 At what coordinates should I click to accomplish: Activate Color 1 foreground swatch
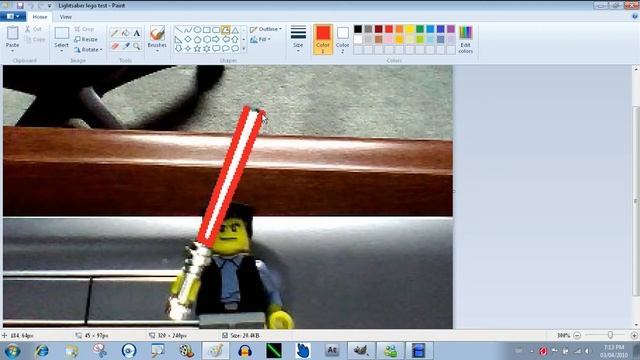323,39
